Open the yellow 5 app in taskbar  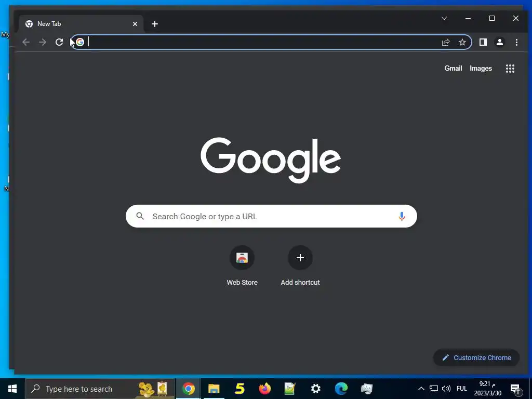pyautogui.click(x=240, y=389)
